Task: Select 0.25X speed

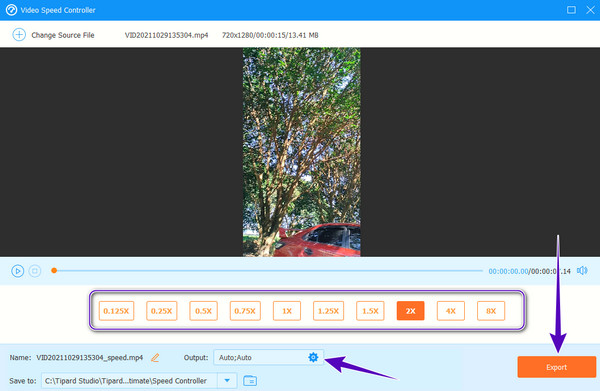Action: (161, 311)
